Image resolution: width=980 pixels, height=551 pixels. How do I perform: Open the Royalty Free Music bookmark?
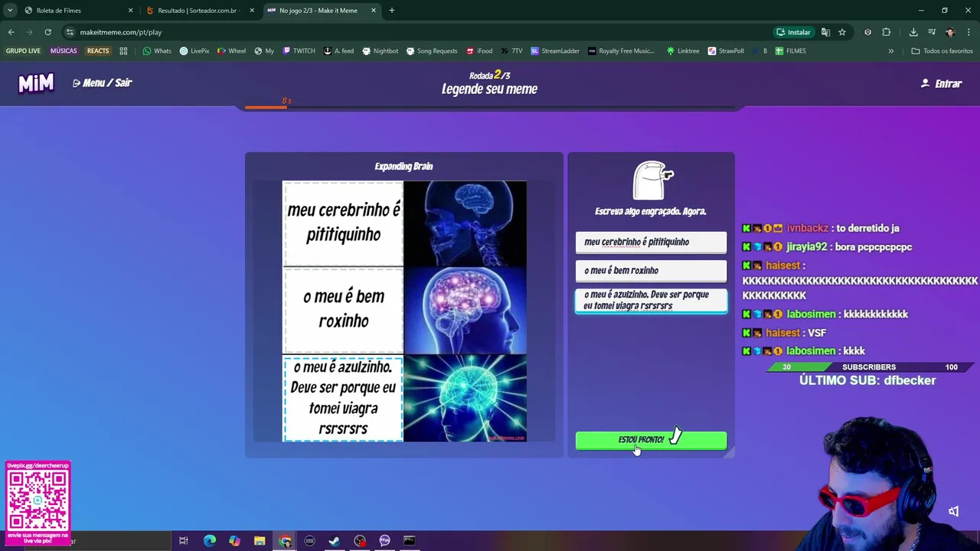click(621, 51)
